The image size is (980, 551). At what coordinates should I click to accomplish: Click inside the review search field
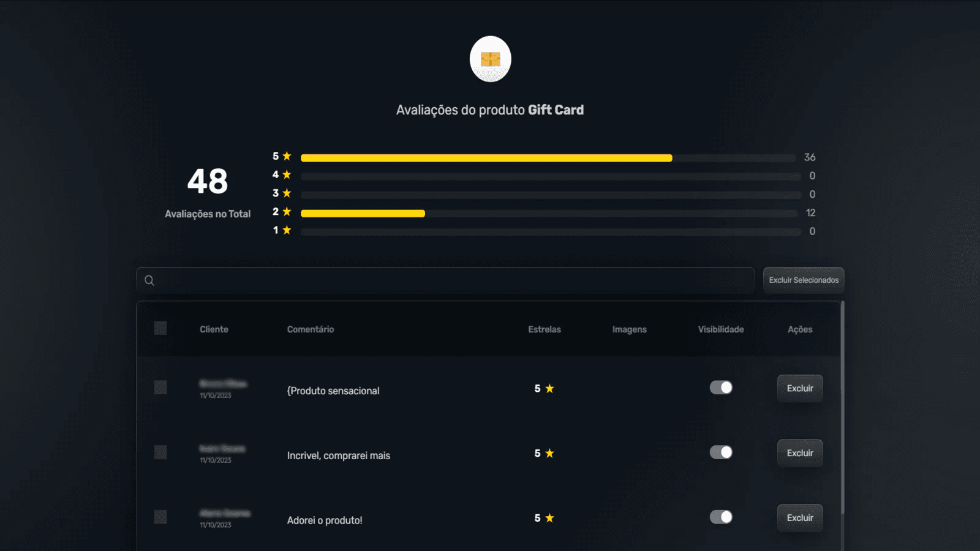point(429,280)
